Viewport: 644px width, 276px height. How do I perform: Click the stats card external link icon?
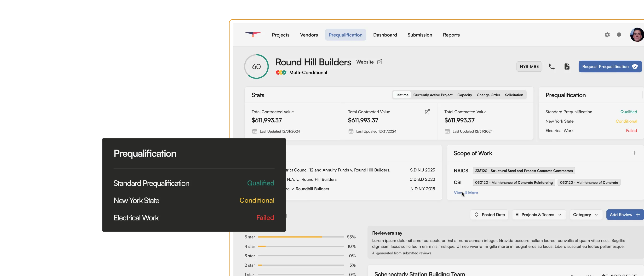coord(427,112)
